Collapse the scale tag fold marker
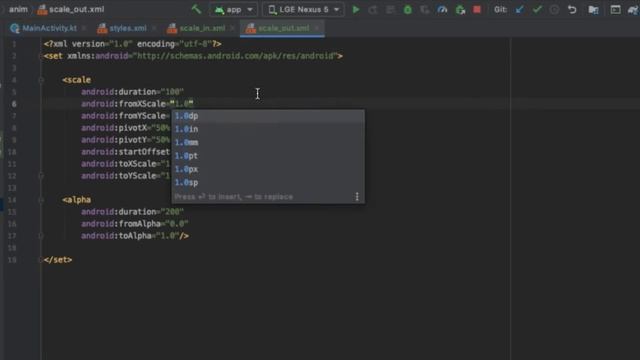Screen dimensions: 640x360 [41, 80]
